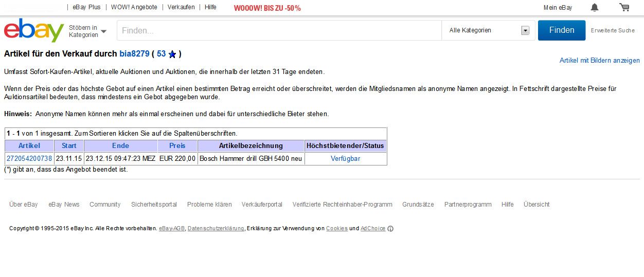The width and height of the screenshot is (644, 277).
Task: Open the feedback score 53 link
Action: pos(161,53)
